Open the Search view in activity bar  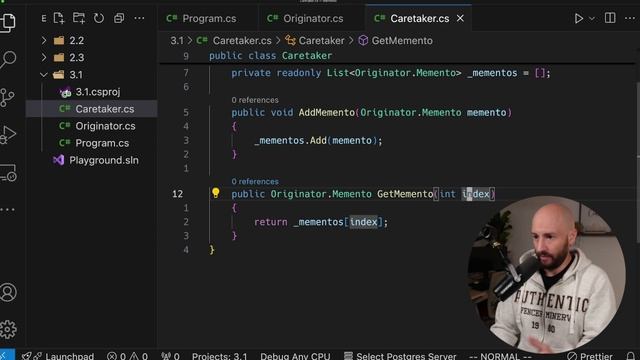[x=7, y=59]
